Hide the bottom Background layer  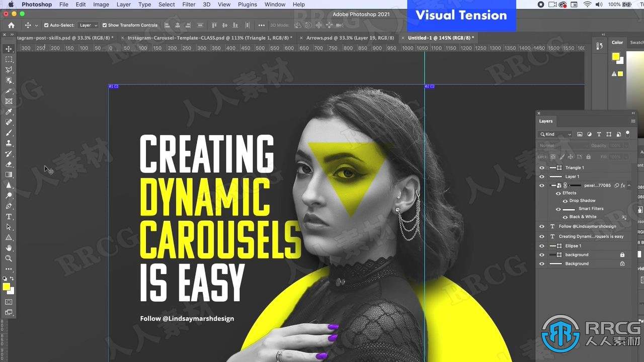click(x=542, y=264)
